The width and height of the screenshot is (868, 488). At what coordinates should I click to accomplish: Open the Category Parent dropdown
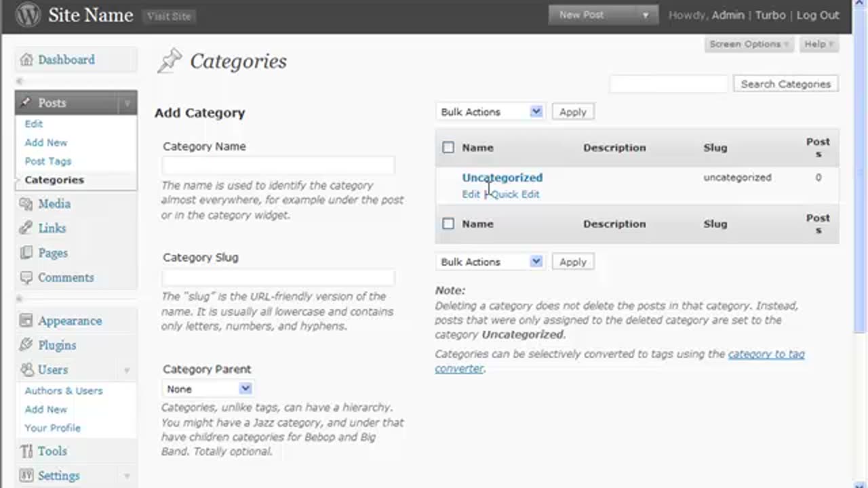pos(208,389)
